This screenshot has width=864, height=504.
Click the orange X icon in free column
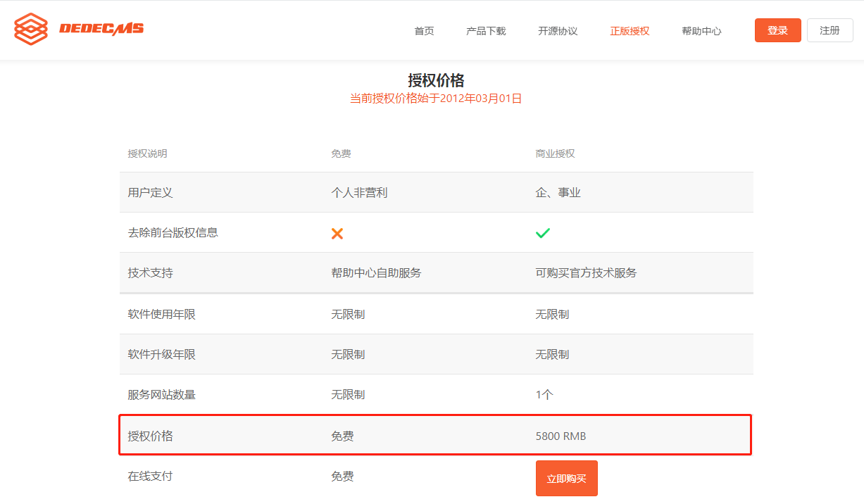(x=337, y=233)
